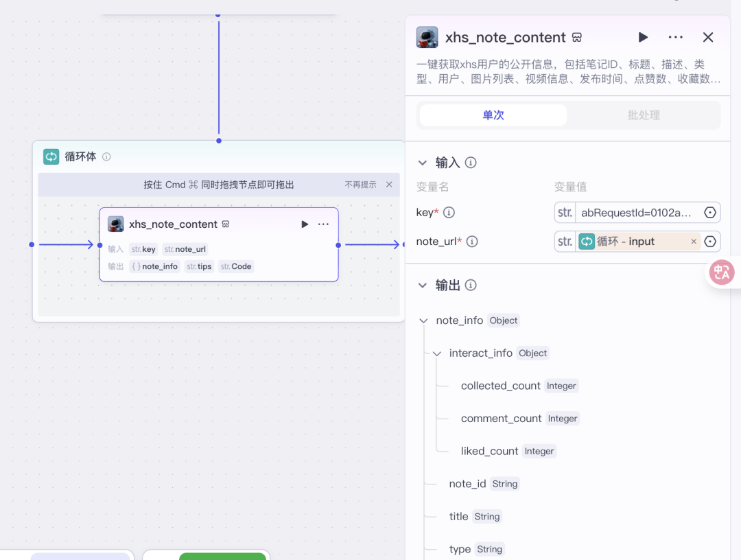The height and width of the screenshot is (560, 741).
Task: Click plugin badge icon beside panel title
Action: (x=576, y=37)
